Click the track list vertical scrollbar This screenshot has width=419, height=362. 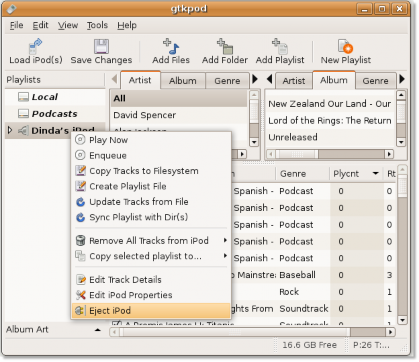point(402,245)
